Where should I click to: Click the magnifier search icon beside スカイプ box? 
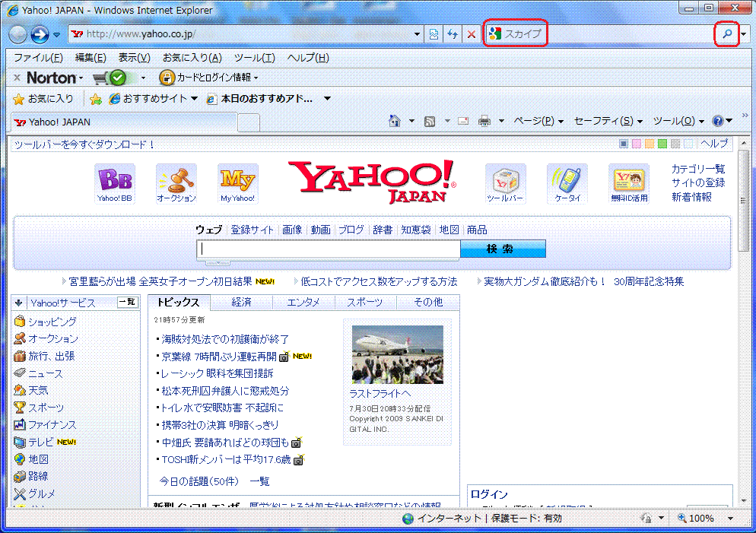point(727,33)
